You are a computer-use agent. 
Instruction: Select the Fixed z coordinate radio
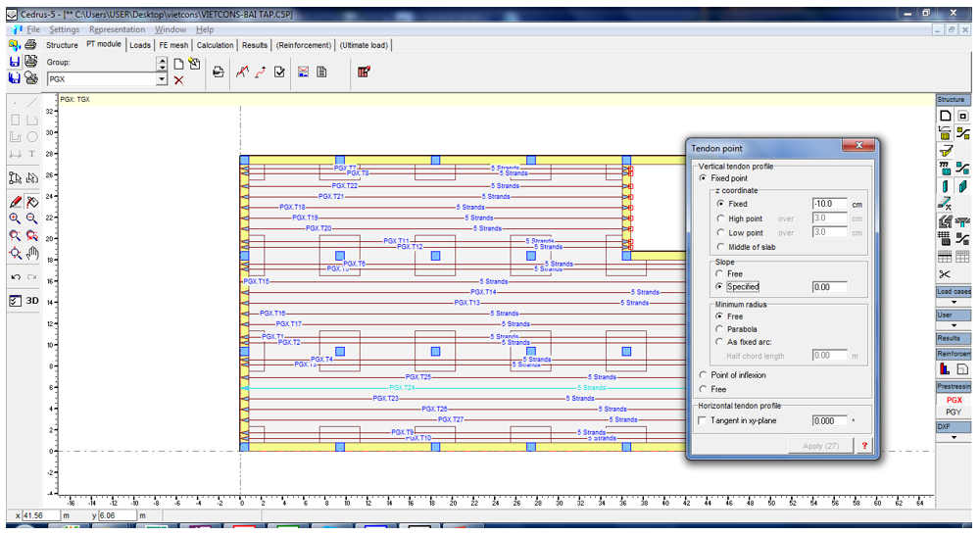(x=720, y=204)
